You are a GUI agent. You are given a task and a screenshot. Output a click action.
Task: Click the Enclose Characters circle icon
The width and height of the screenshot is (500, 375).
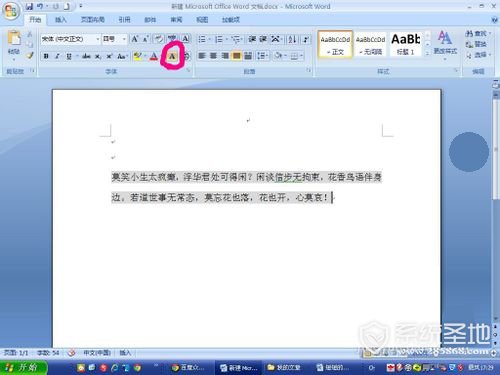click(x=187, y=56)
